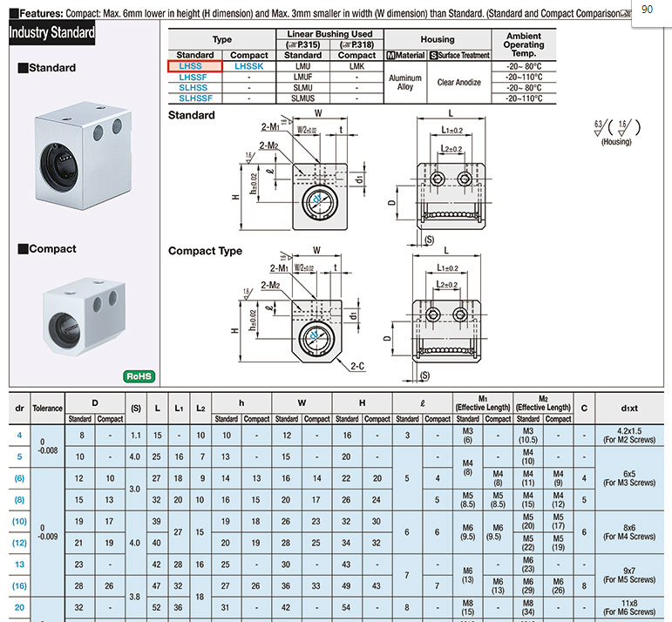Image resolution: width=672 pixels, height=622 pixels.
Task: Click the 0 -0.008 tolerance cell
Action: pos(48,446)
